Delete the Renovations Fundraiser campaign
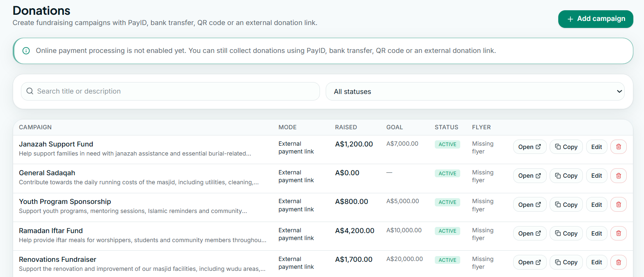The height and width of the screenshot is (277, 644). 619,262
